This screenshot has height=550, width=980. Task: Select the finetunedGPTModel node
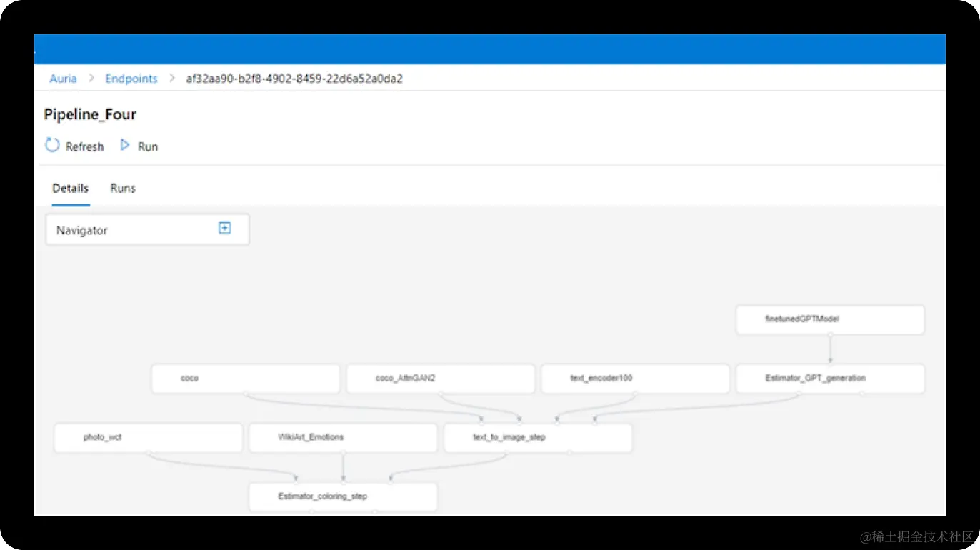click(x=830, y=319)
